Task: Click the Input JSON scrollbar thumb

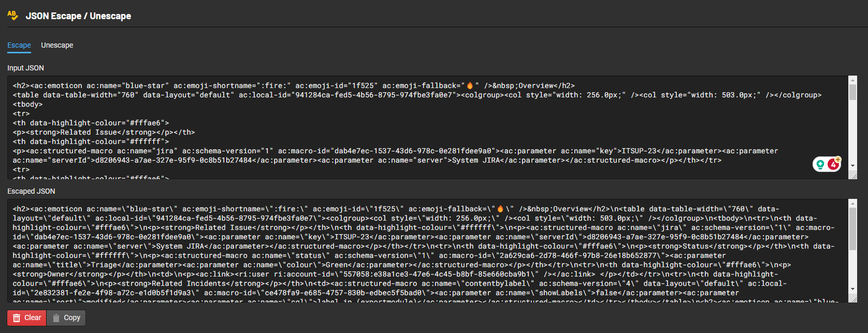Action: tap(852, 92)
